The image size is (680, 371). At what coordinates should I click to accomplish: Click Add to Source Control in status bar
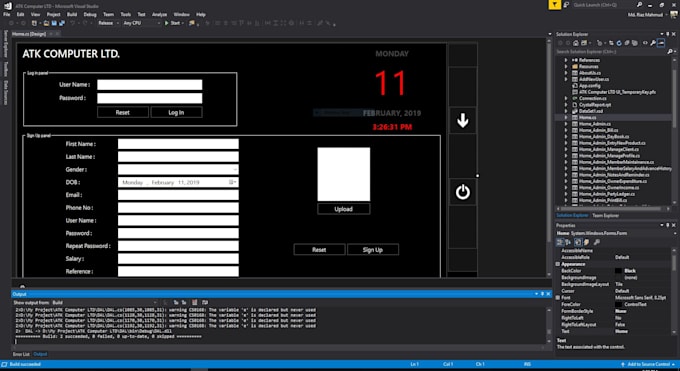click(x=648, y=364)
